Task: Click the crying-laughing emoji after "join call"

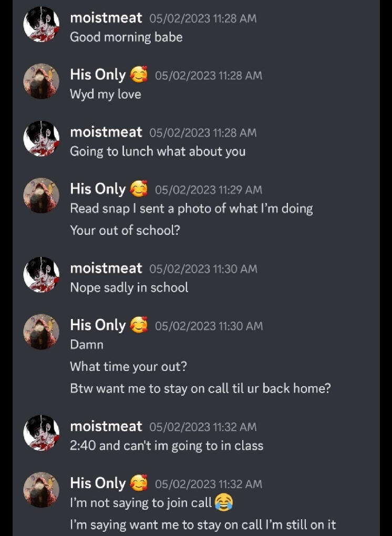Action: (223, 503)
